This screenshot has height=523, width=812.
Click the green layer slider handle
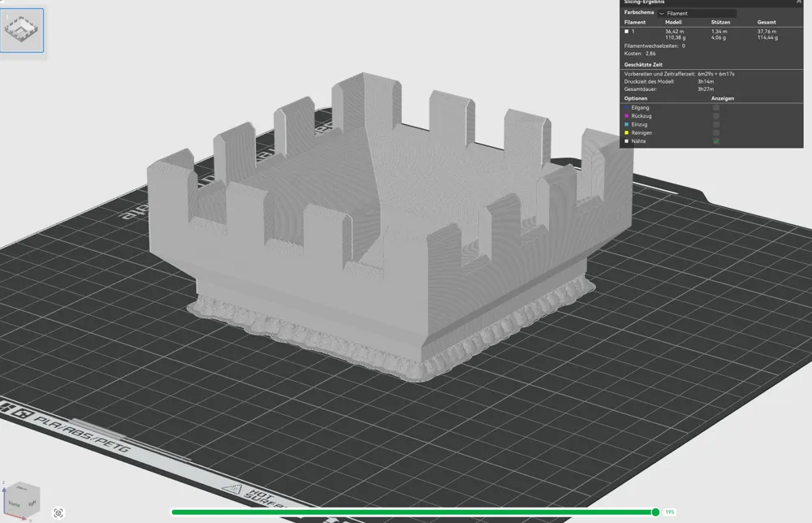click(655, 512)
